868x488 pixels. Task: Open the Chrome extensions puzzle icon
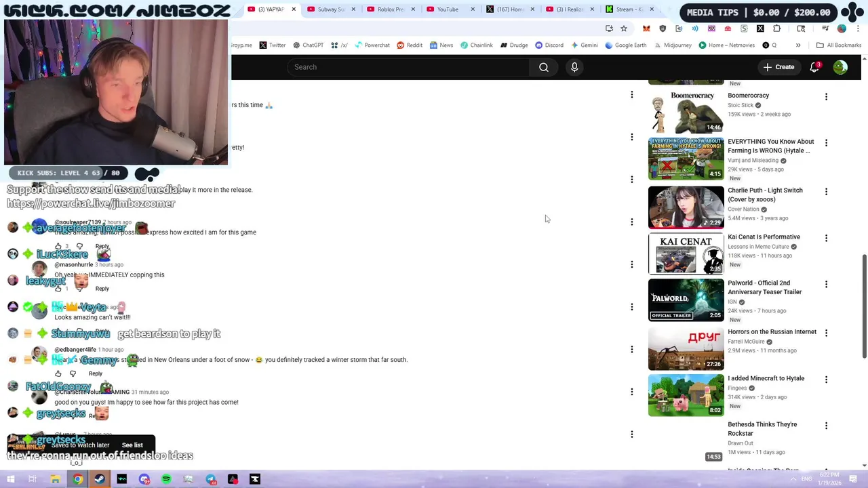[776, 28]
